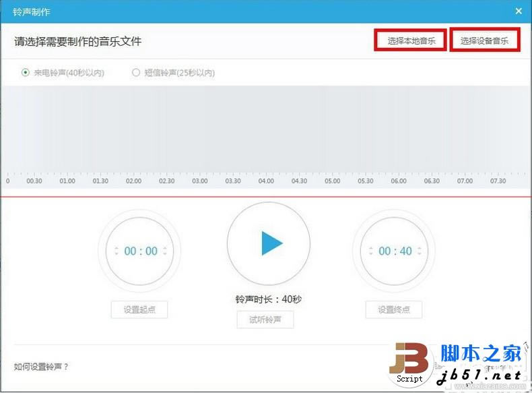Close the 铃声制作 dialog window
Image resolution: width=532 pixels, height=393 pixels.
click(x=519, y=11)
